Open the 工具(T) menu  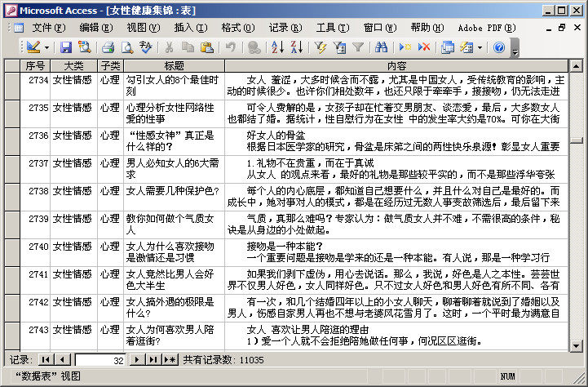[x=332, y=28]
